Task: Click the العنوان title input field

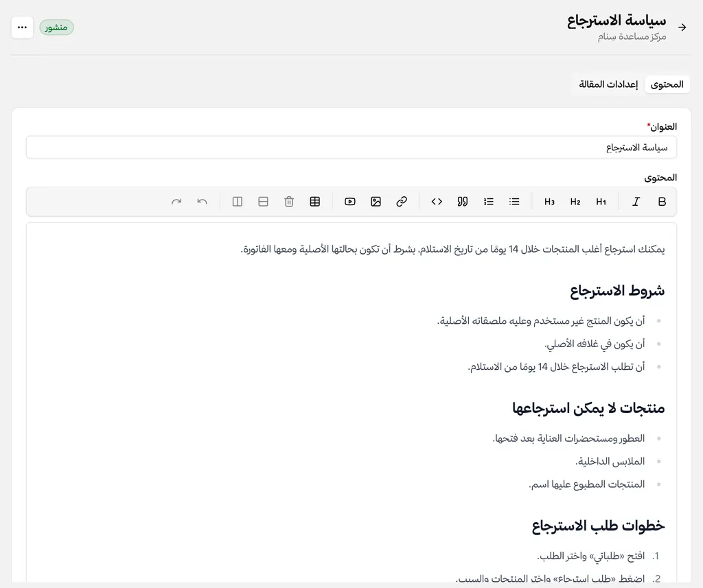Action: point(351,148)
